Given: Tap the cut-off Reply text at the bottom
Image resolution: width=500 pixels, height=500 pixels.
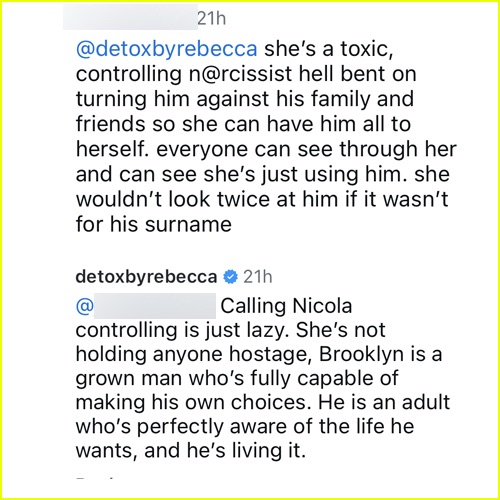Looking at the screenshot, I should [x=95, y=479].
